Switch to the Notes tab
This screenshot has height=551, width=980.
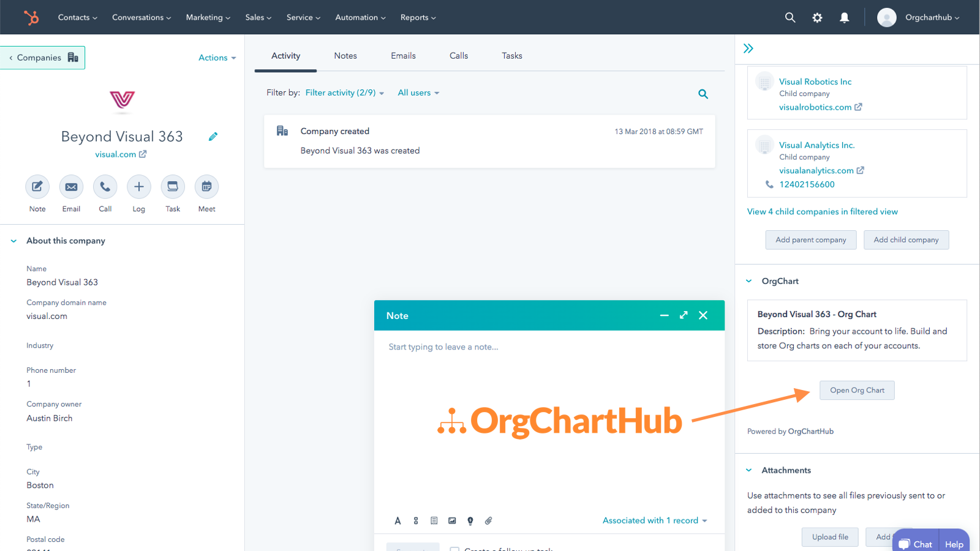345,56
